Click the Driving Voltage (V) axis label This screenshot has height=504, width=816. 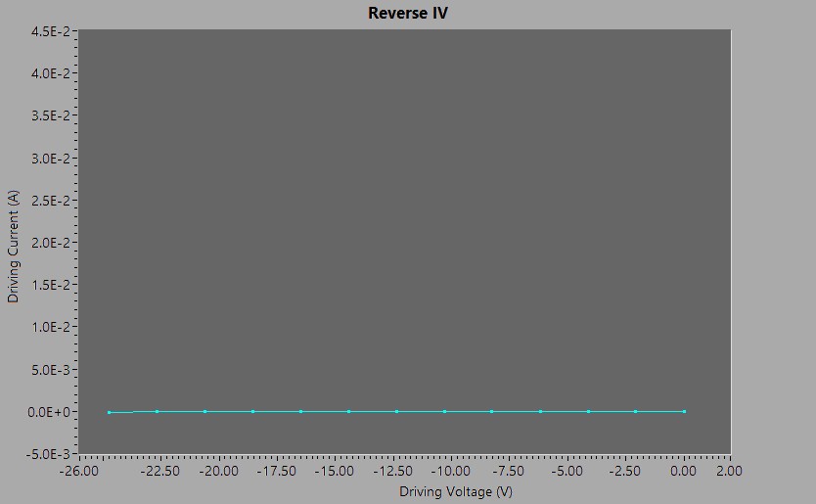(455, 491)
